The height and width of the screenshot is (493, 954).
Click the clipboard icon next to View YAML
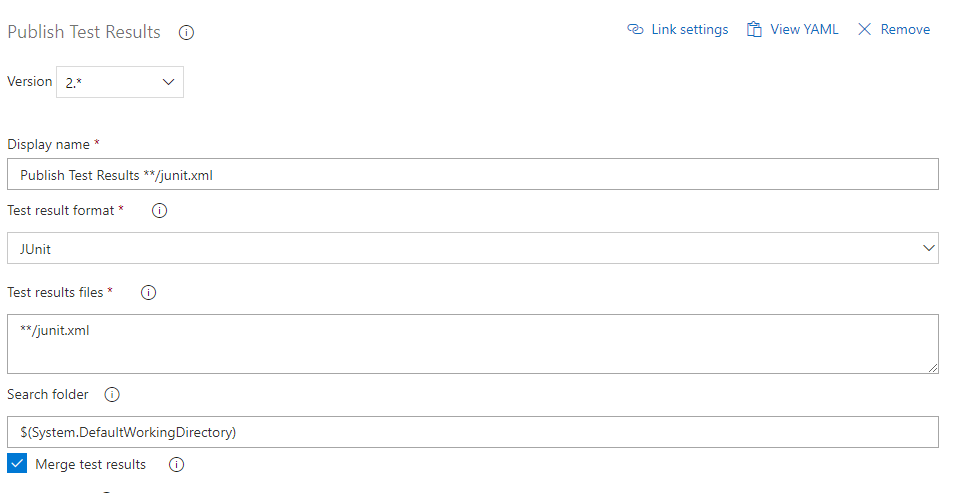754,30
